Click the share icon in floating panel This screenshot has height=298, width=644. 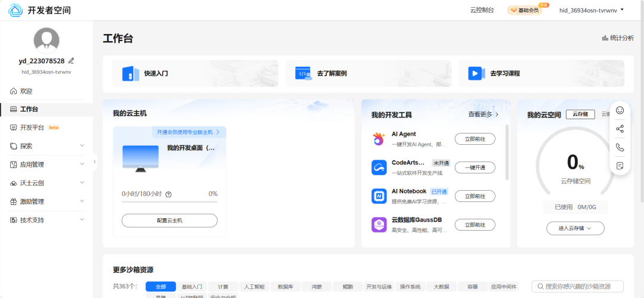tap(620, 129)
